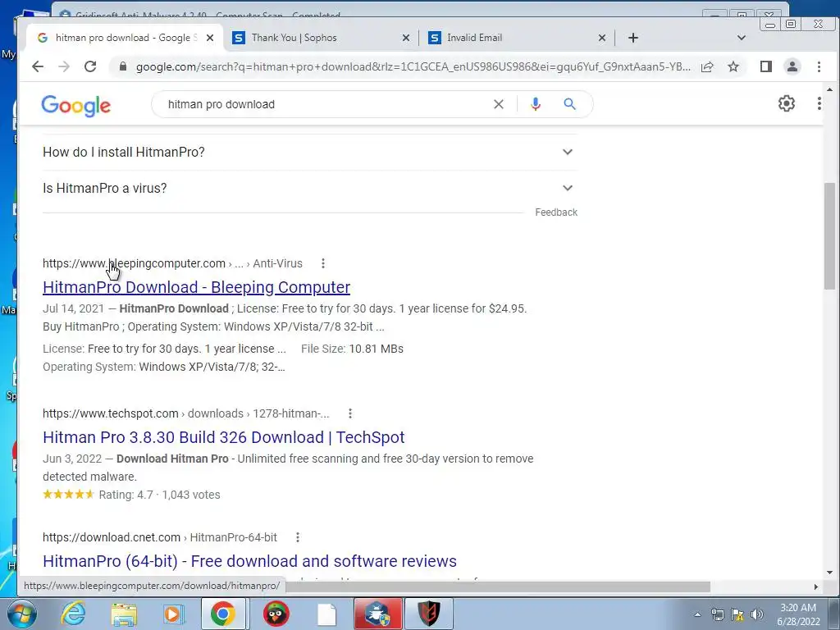Open Google quick settings gear

pyautogui.click(x=787, y=103)
